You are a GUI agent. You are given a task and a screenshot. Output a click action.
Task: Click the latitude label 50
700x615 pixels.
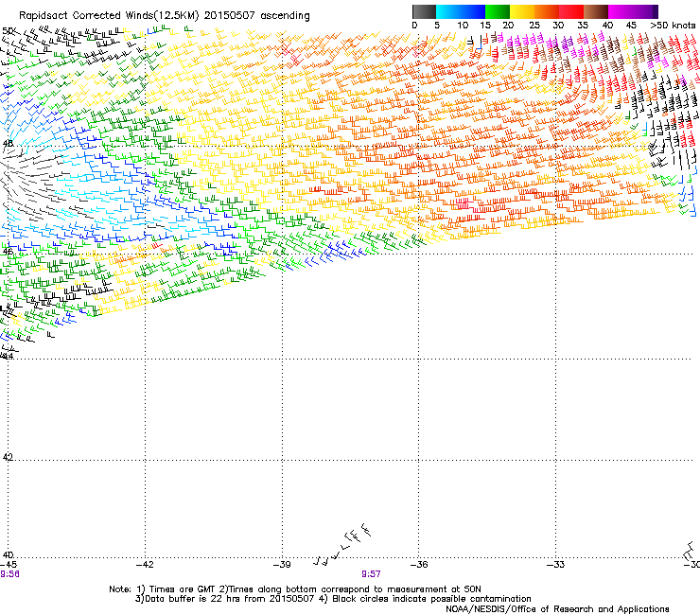(x=8, y=31)
